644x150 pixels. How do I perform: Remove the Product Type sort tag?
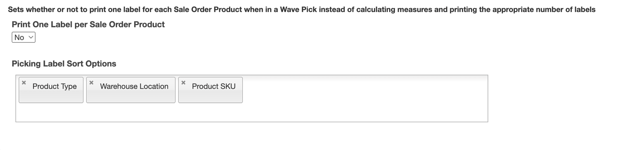point(24,83)
